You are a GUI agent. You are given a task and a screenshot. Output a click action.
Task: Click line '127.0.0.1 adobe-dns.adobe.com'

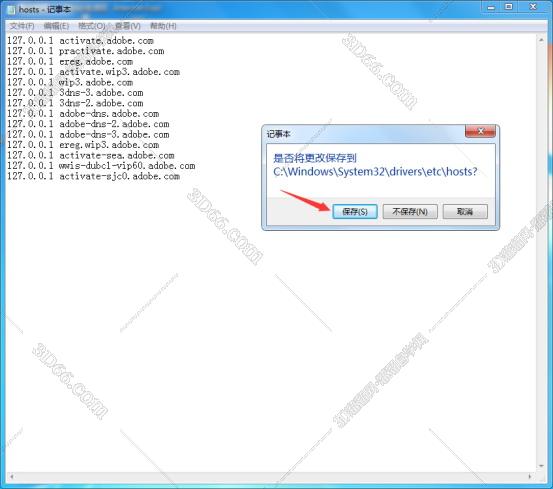[83, 114]
